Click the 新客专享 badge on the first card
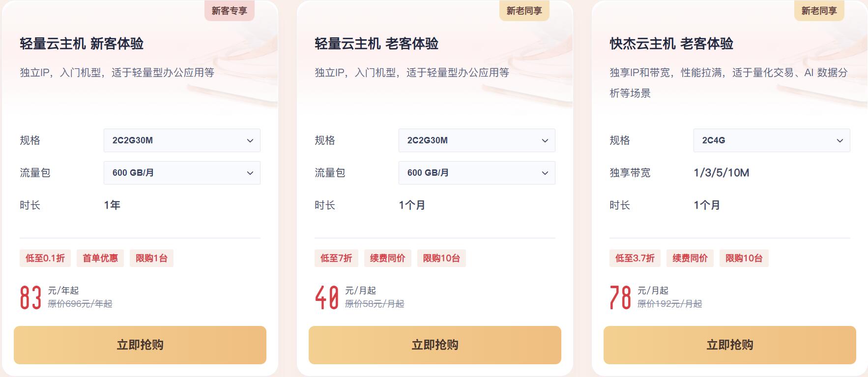868x377 pixels. click(231, 10)
